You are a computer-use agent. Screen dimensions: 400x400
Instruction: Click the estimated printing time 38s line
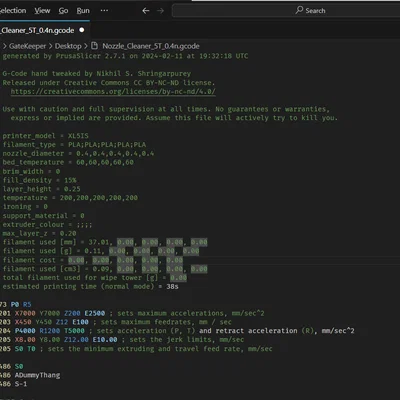pos(90,287)
